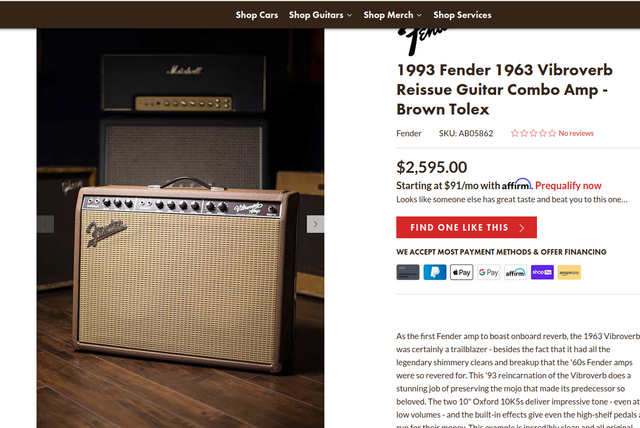The image size is (640, 428).
Task: Click the Amazon Pay icon
Action: click(x=569, y=272)
